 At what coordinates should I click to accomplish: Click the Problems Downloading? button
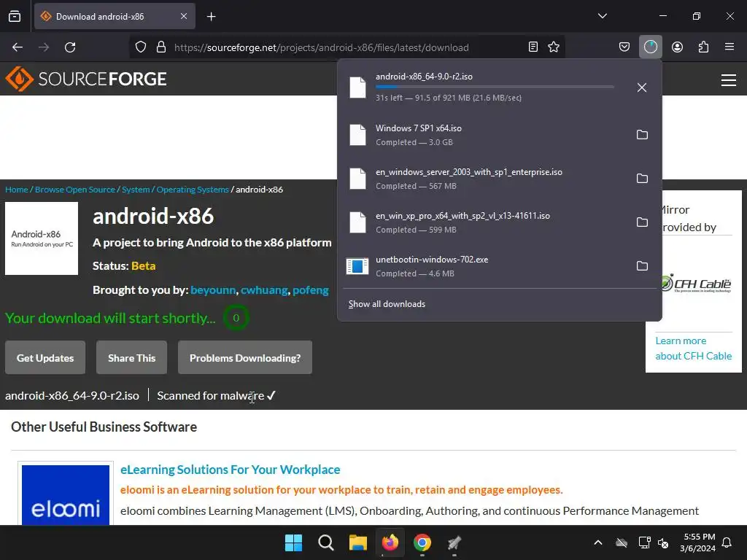(x=245, y=357)
